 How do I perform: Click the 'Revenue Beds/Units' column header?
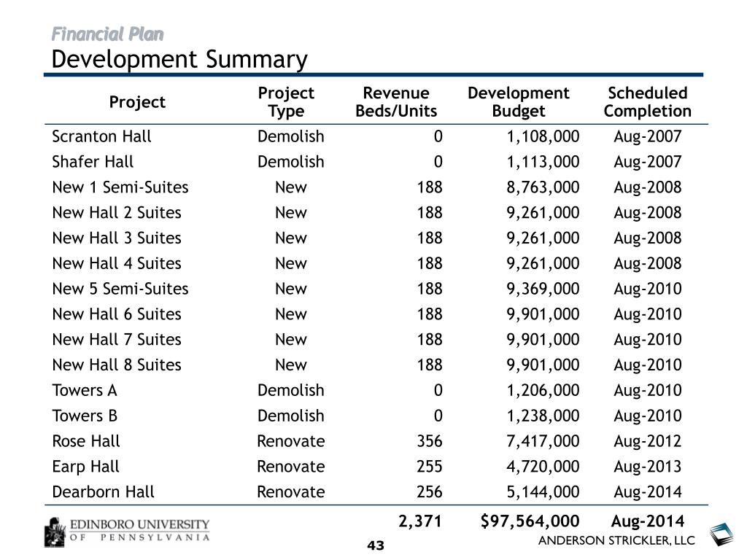396,102
